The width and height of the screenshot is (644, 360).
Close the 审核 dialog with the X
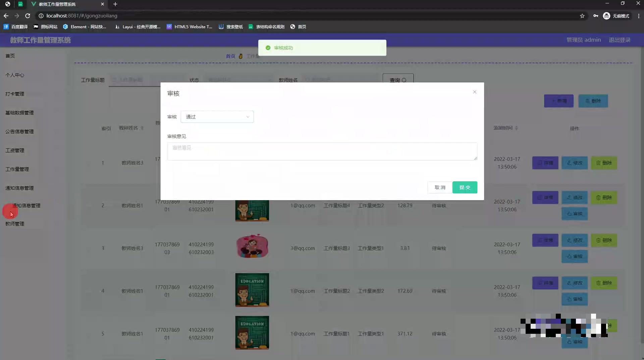point(475,92)
